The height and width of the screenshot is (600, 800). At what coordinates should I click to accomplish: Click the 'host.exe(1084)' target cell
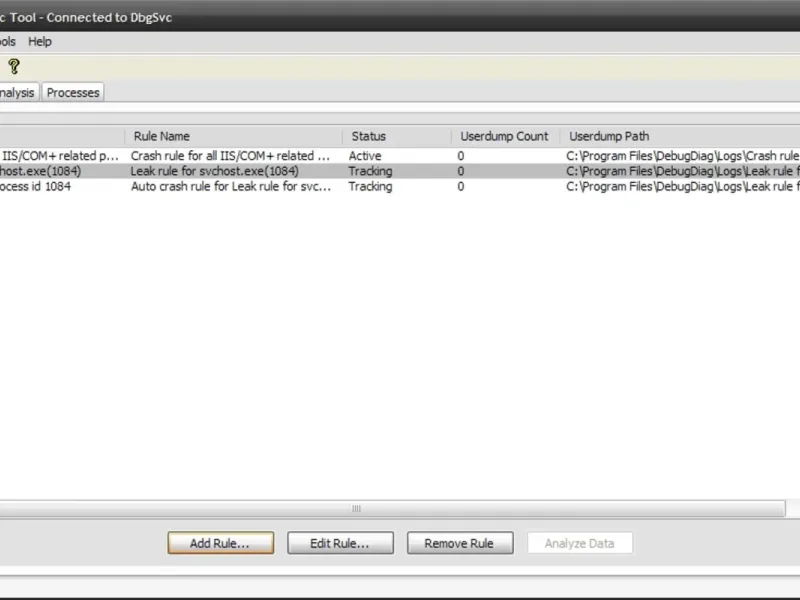tap(40, 171)
